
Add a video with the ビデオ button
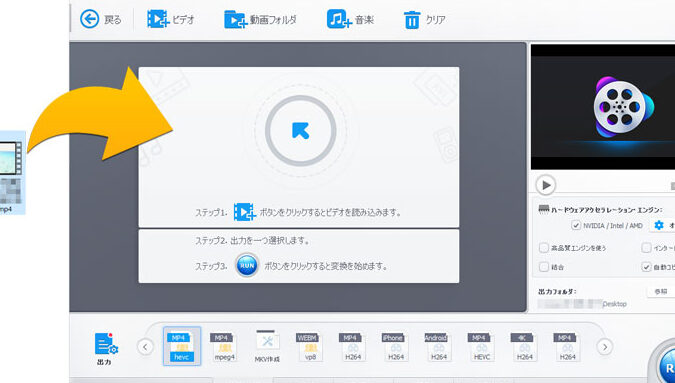[171, 19]
